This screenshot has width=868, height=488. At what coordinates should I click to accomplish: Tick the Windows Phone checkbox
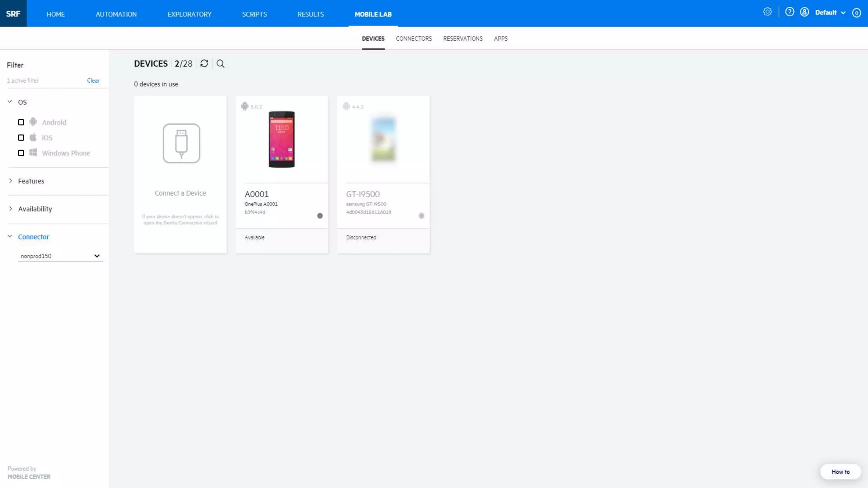click(21, 153)
